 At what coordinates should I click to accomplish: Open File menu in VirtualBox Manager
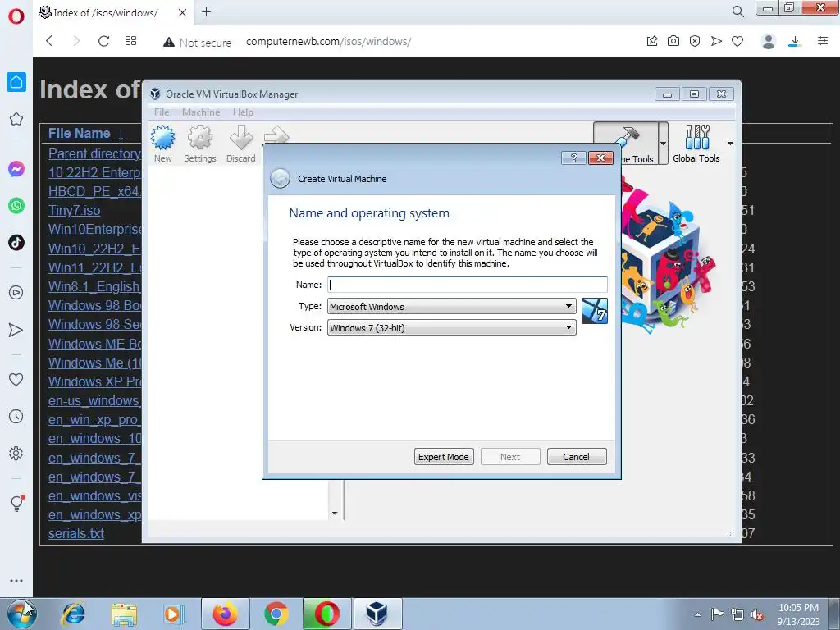pyautogui.click(x=162, y=112)
